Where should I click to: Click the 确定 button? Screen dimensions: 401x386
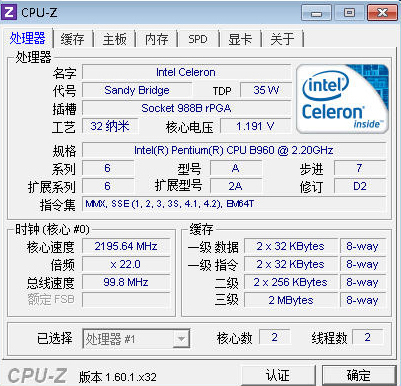(x=359, y=375)
